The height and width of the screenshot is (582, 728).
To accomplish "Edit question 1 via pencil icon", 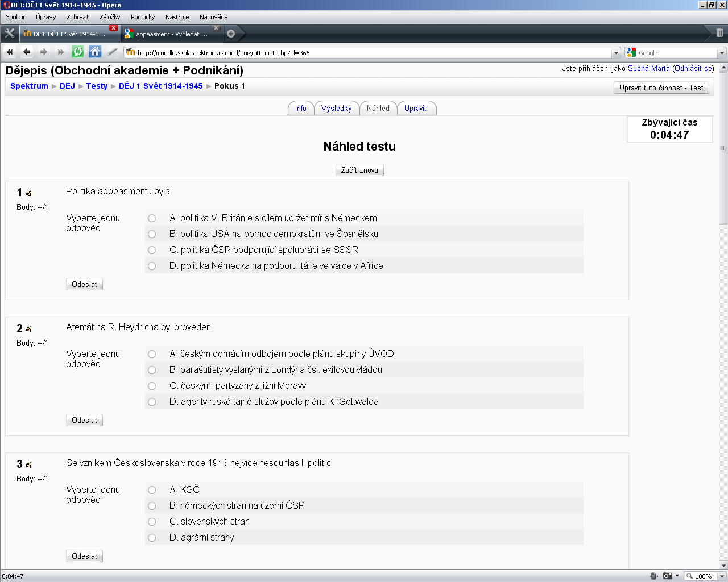I will (x=28, y=193).
